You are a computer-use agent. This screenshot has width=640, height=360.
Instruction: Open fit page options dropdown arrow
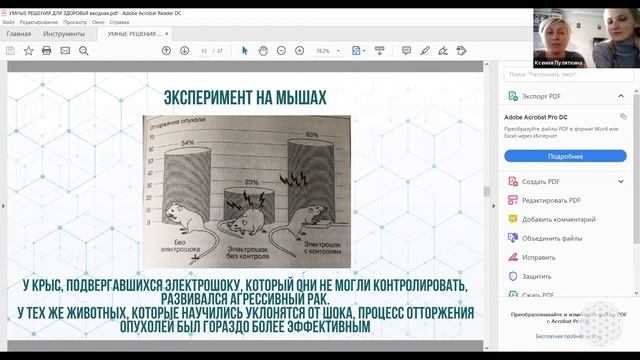[x=364, y=51]
